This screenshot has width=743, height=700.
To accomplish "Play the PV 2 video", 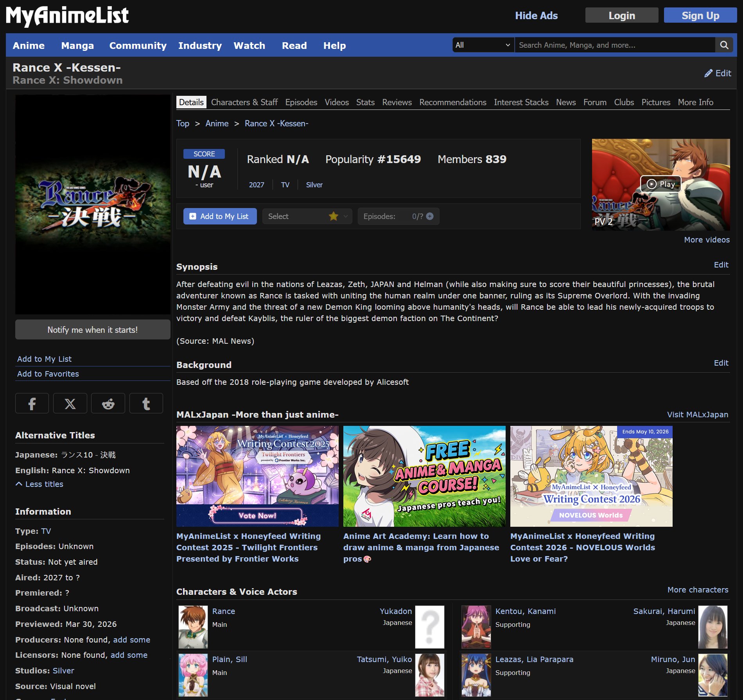I will pos(660,184).
